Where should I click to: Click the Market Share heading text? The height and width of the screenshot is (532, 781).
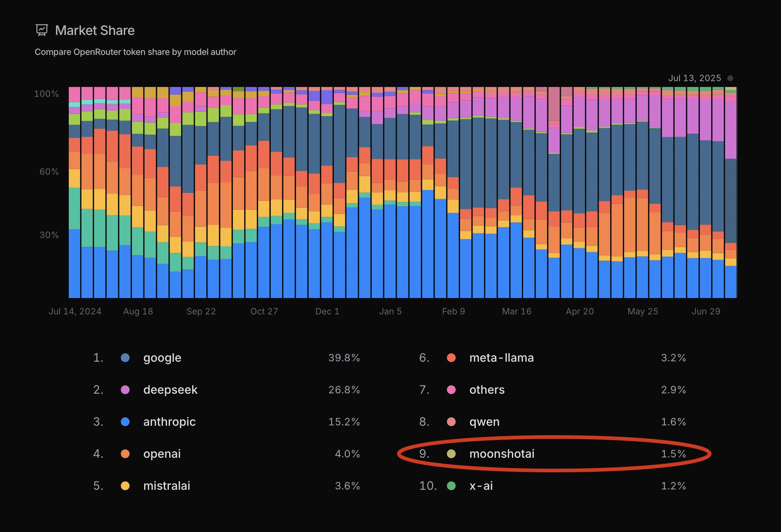pyautogui.click(x=95, y=31)
